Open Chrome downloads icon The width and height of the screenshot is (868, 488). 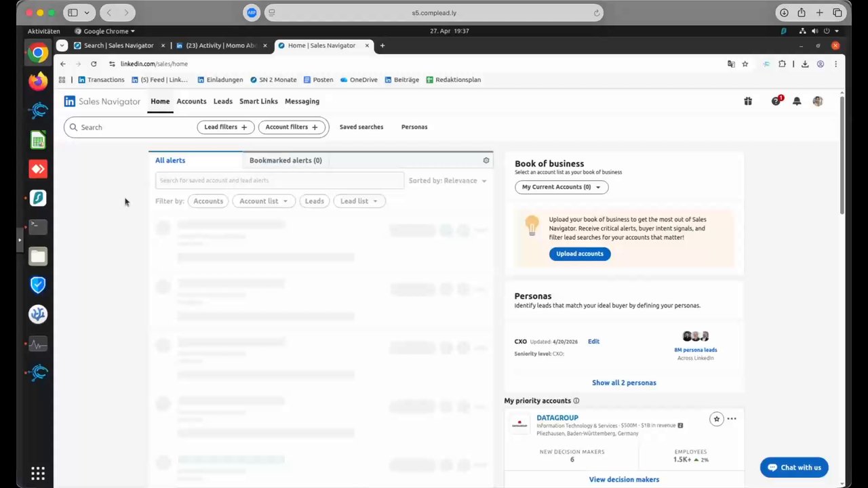point(805,64)
